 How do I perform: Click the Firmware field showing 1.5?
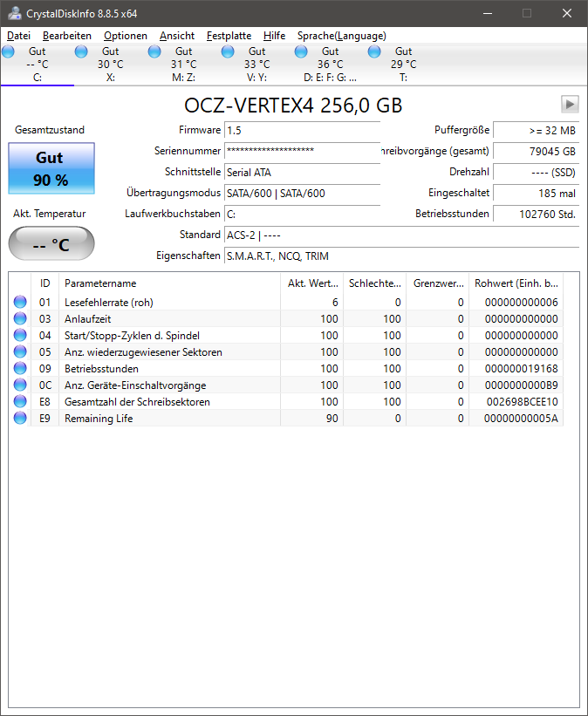[303, 130]
